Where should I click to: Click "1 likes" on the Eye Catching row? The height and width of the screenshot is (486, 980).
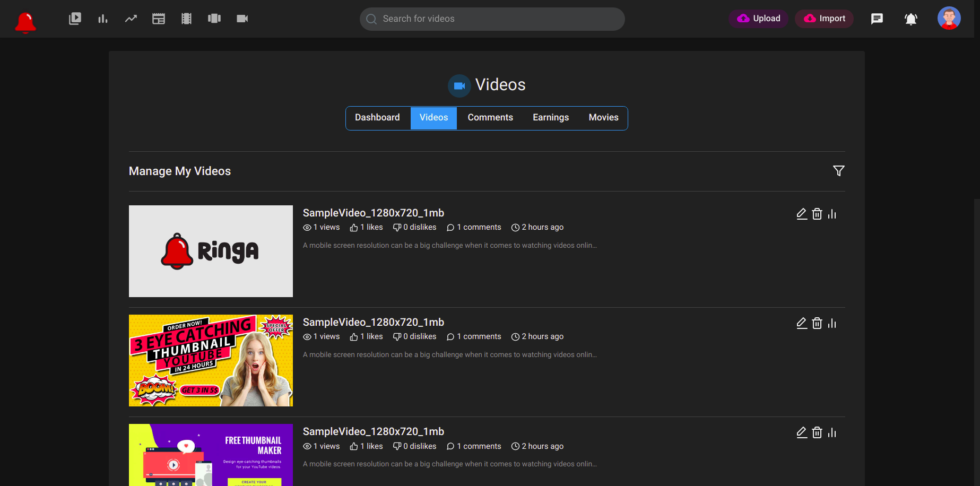click(366, 336)
